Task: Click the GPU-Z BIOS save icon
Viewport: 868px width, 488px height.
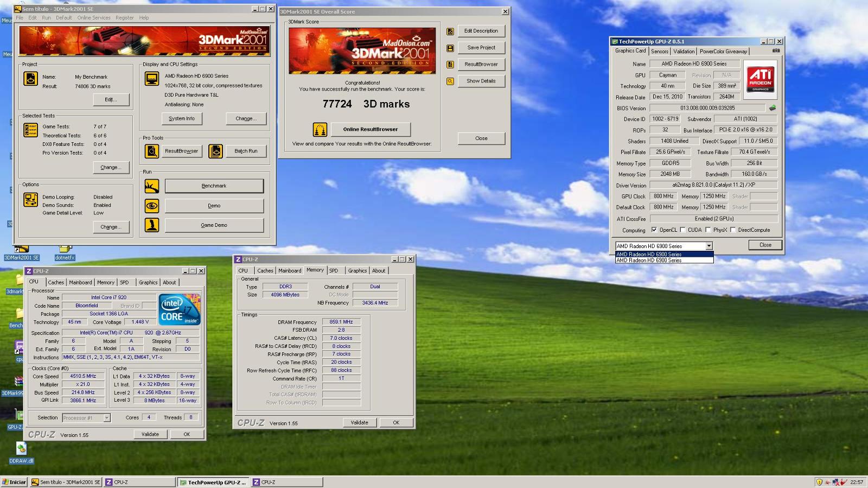Action: coord(773,107)
